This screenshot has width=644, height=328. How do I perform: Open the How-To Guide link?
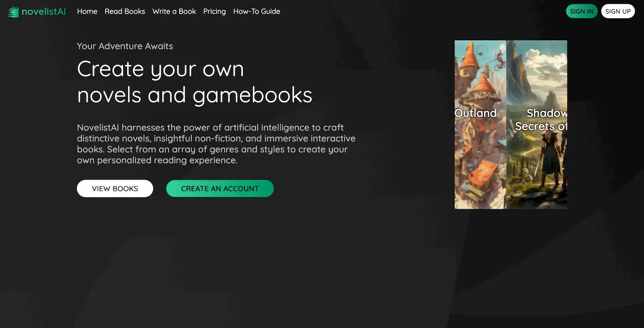point(256,11)
